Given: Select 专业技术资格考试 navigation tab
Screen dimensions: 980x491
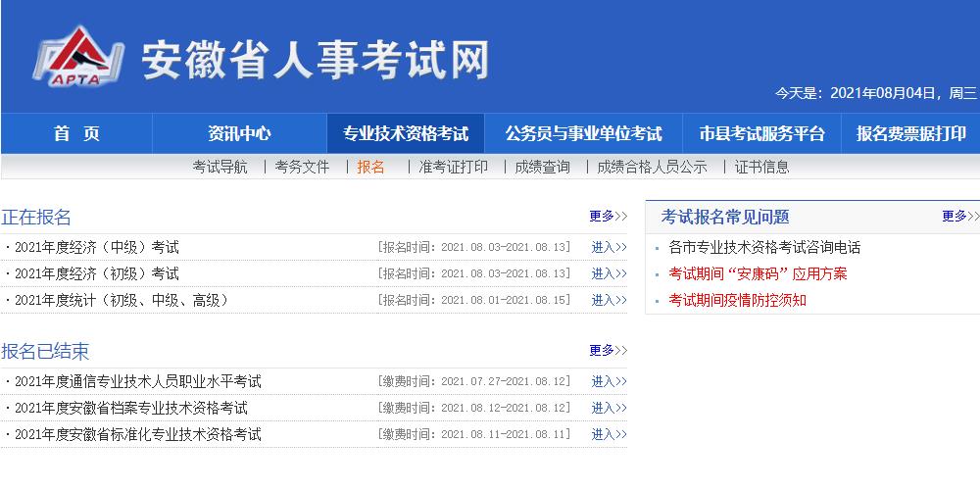Looking at the screenshot, I should [x=406, y=134].
